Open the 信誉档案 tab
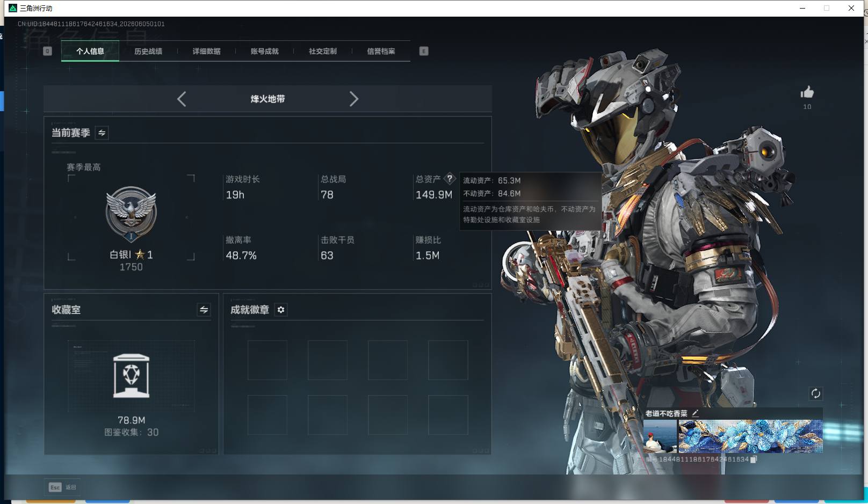Screen dimensions: 868x504 381,52
